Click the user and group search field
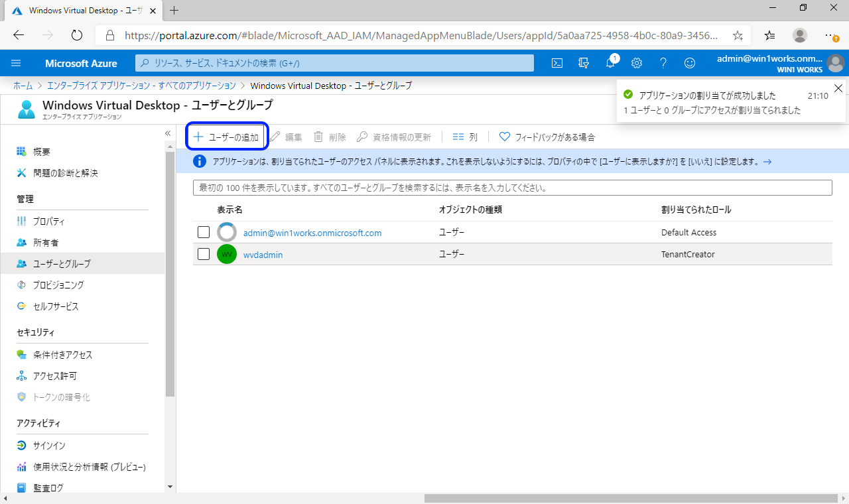Image resolution: width=849 pixels, height=504 pixels. coord(512,188)
